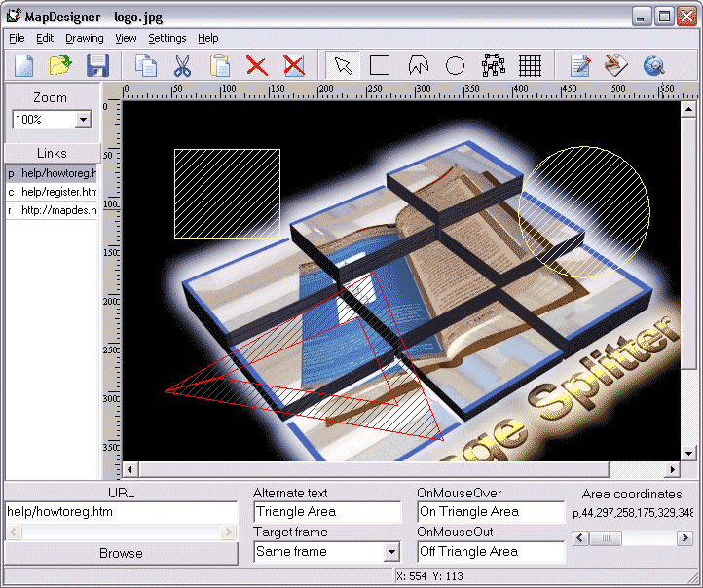Click the URL input field
Screen dimensions: 703x588
click(x=121, y=512)
